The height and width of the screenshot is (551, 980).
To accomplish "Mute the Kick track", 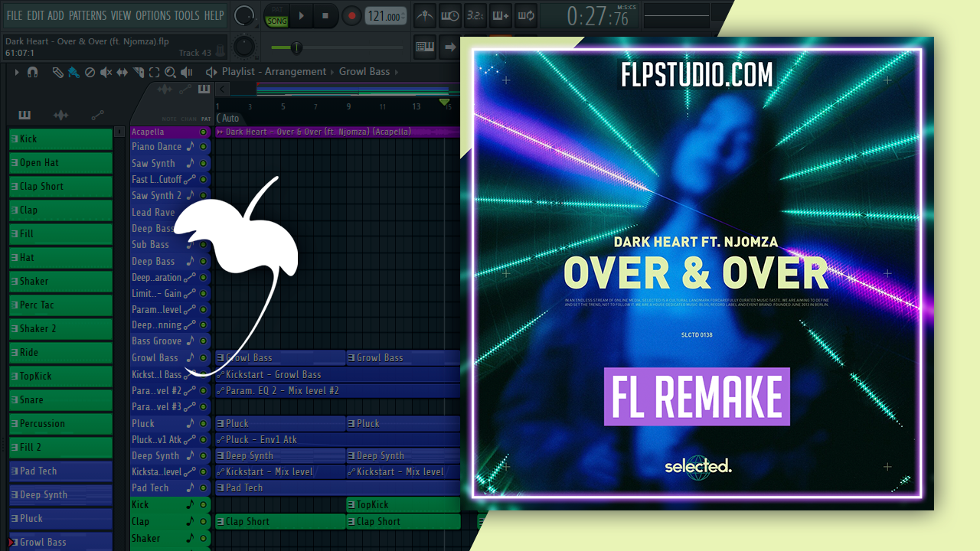I will (204, 505).
